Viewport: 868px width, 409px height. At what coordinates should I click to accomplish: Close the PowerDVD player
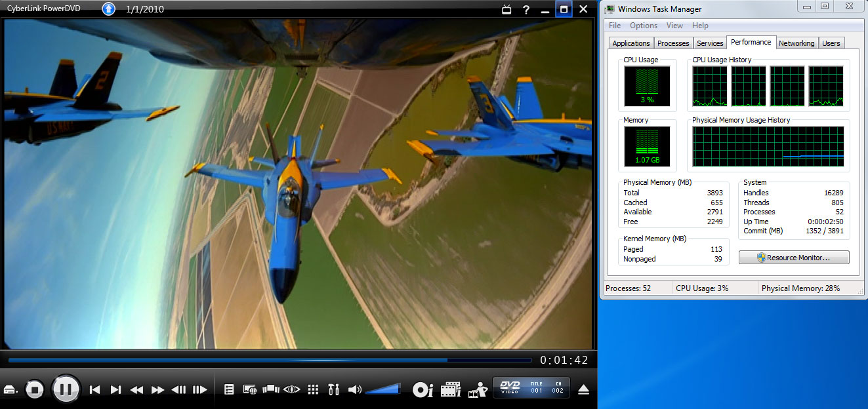(583, 9)
